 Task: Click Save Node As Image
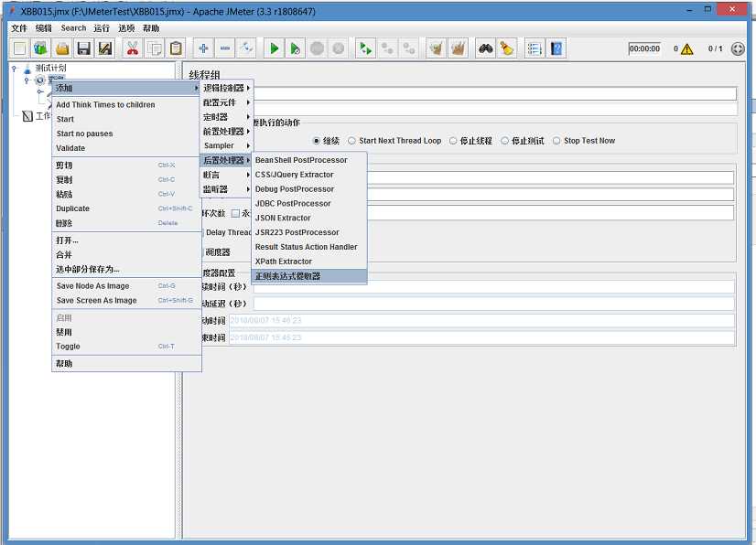pos(126,285)
